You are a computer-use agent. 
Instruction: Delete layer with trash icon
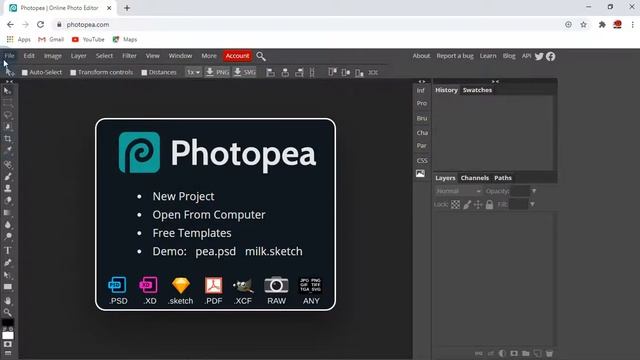tap(549, 353)
